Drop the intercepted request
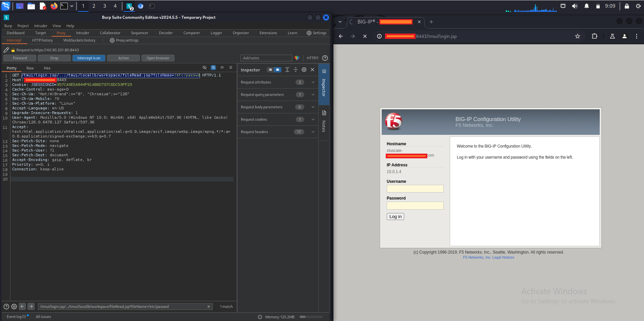The height and width of the screenshot is (321, 644). [54, 58]
